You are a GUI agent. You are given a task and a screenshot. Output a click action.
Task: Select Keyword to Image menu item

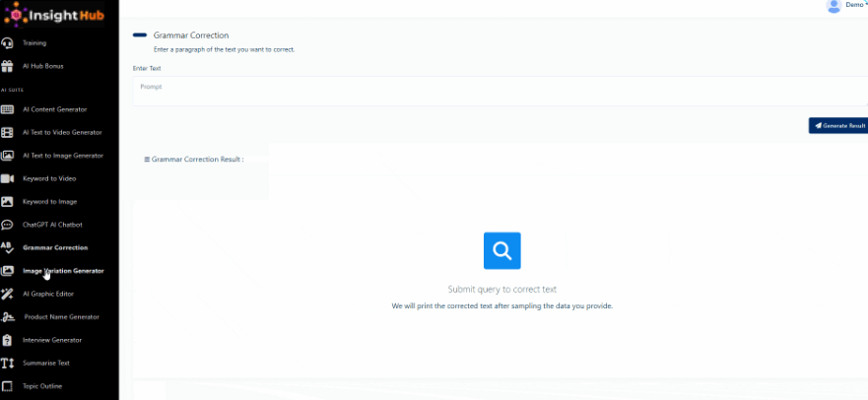(x=49, y=202)
